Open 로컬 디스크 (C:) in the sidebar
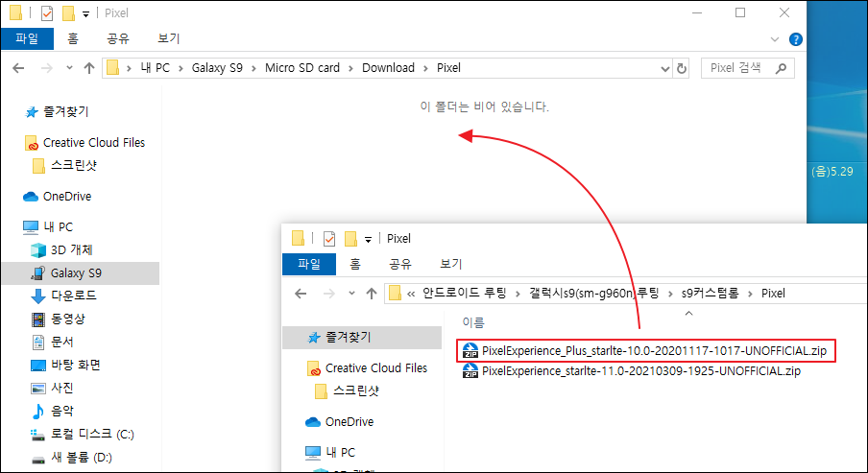Viewport: 868px width, 473px height. (92, 435)
